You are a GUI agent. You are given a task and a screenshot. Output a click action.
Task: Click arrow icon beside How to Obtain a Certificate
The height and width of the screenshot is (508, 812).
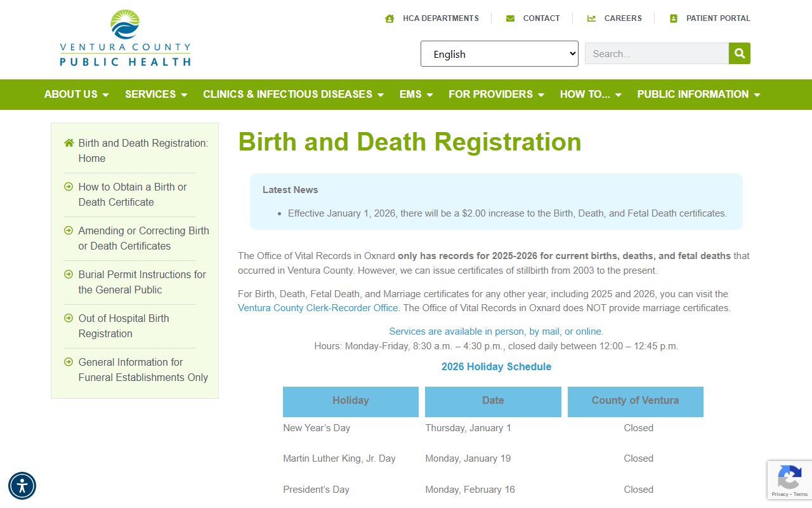coord(69,187)
